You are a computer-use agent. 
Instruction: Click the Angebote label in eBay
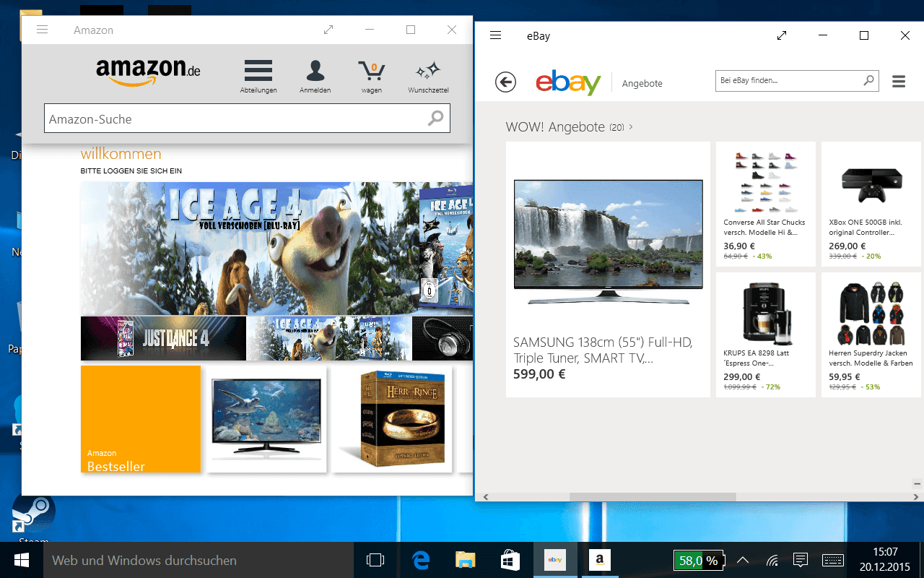pos(642,84)
